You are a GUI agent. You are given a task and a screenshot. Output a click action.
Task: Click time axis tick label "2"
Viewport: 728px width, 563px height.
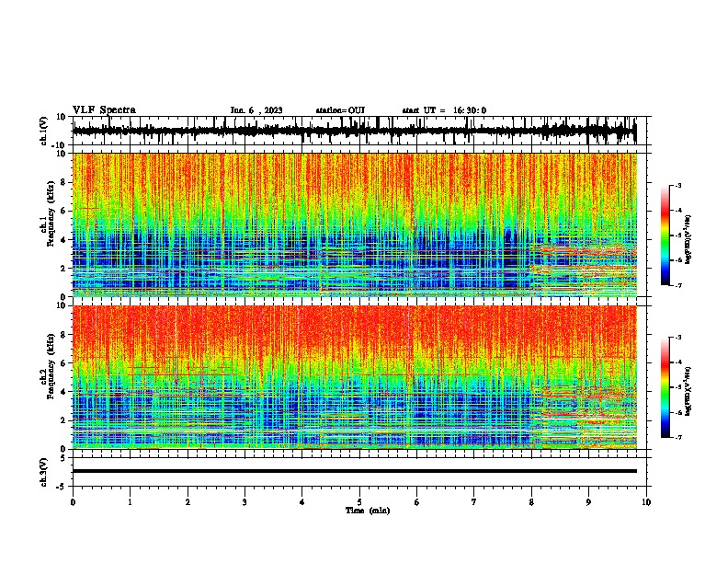point(188,502)
